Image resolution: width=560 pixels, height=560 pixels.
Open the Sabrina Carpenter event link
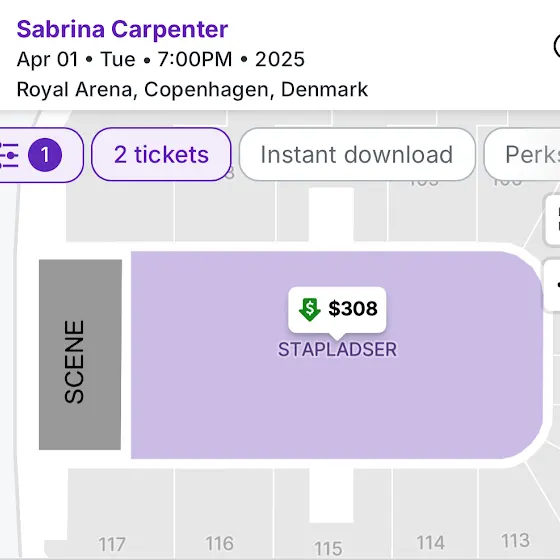122,29
